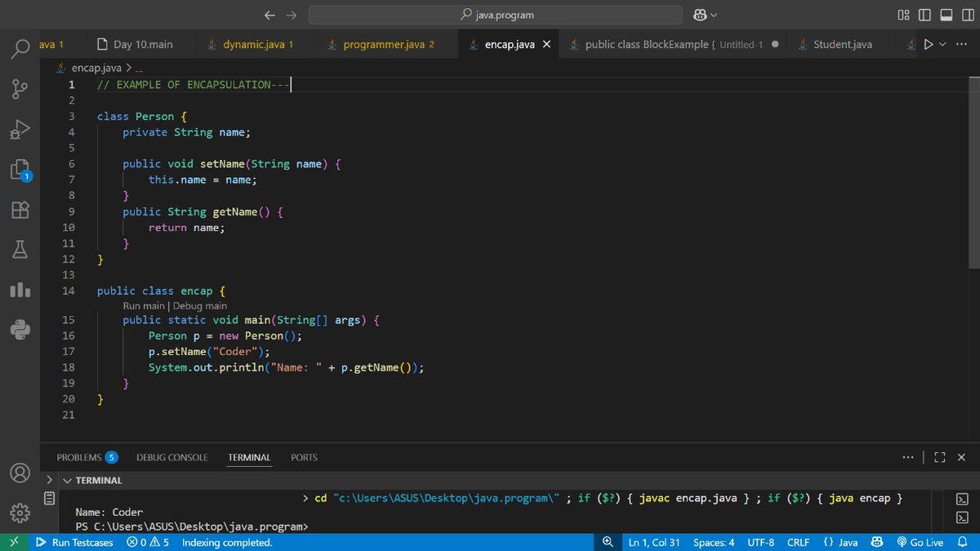Image resolution: width=980 pixels, height=551 pixels.
Task: Click the editor vertical scrollbar
Action: point(973,171)
